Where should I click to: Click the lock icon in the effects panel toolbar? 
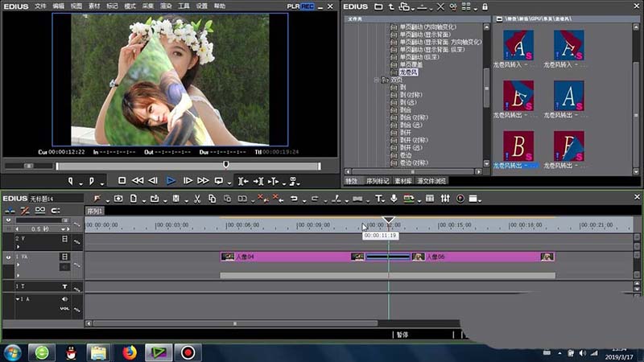click(x=485, y=7)
